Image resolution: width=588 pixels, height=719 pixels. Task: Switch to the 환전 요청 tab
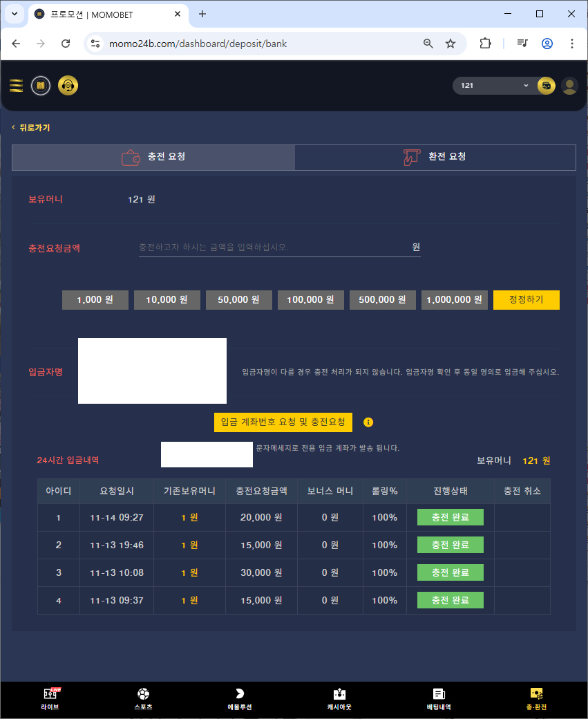tap(435, 157)
